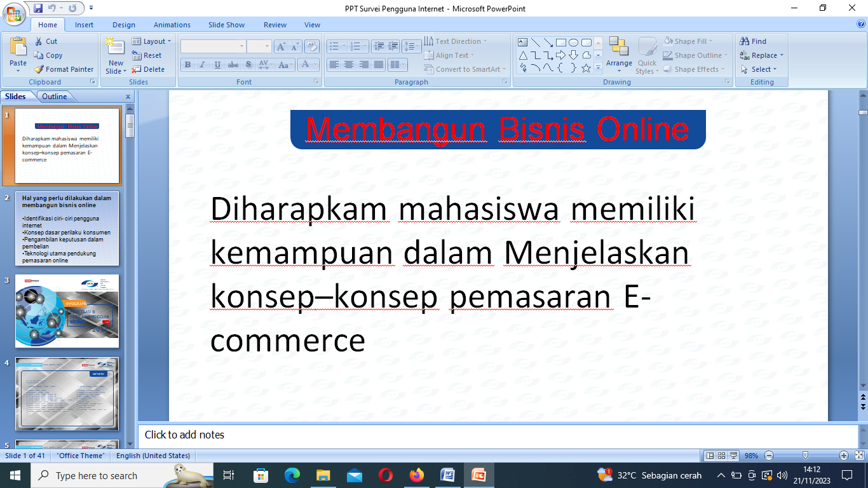This screenshot has width=868, height=488.
Task: Click the zoom level slider
Action: pyautogui.click(x=805, y=456)
